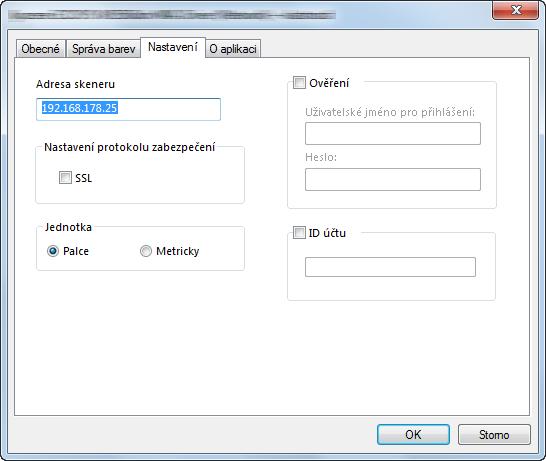Open the O aplikaci tab

point(233,49)
